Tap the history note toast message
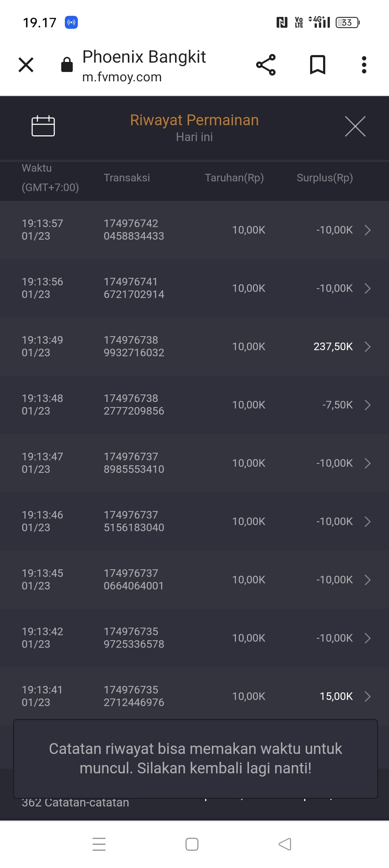389x868 pixels. click(x=195, y=759)
